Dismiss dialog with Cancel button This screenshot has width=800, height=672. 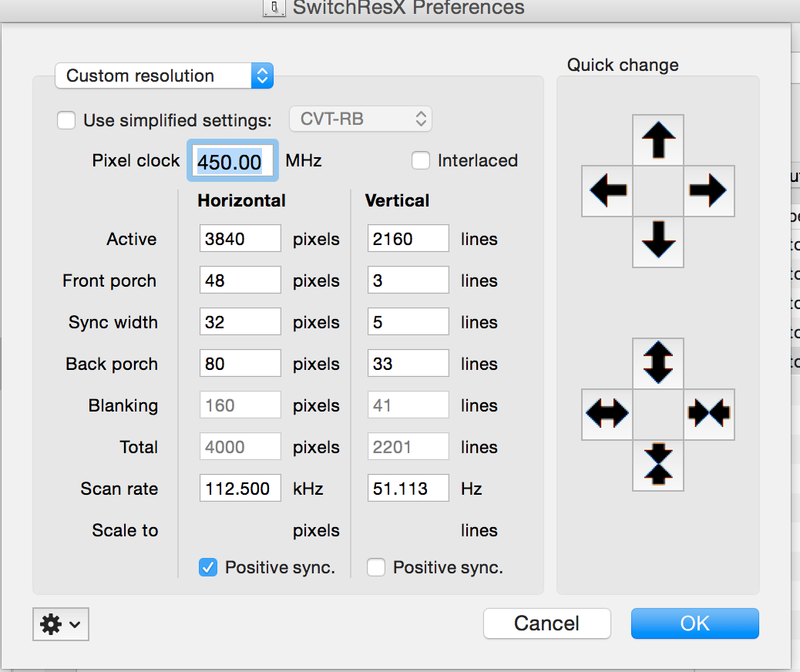pos(547,623)
